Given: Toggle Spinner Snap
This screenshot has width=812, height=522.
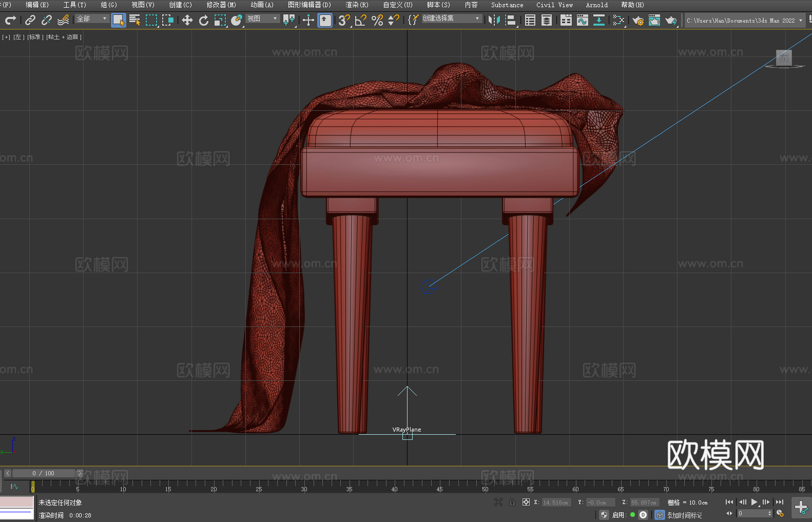Looking at the screenshot, I should pos(394,20).
